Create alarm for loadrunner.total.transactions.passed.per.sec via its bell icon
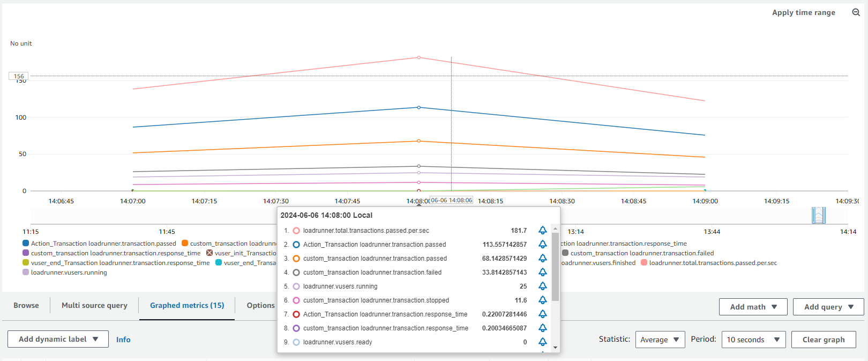868x361 pixels. pos(542,231)
